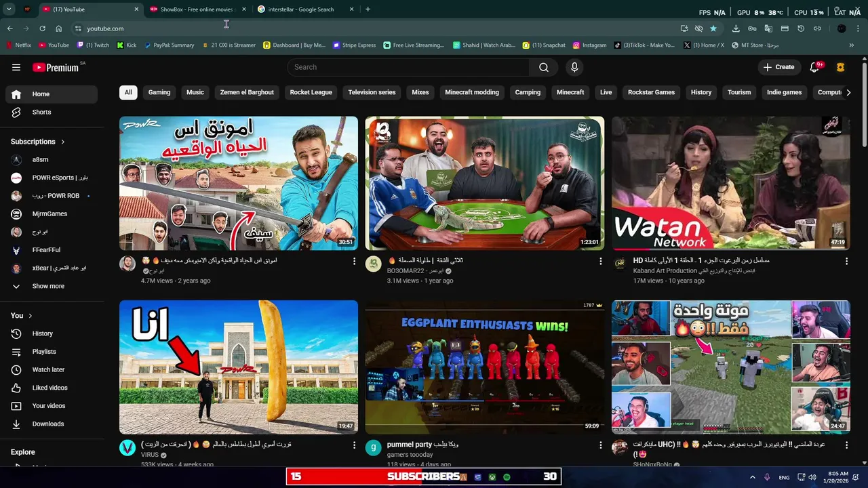Open Spotify from the taskbar
This screenshot has width=868, height=488.
pos(507,477)
